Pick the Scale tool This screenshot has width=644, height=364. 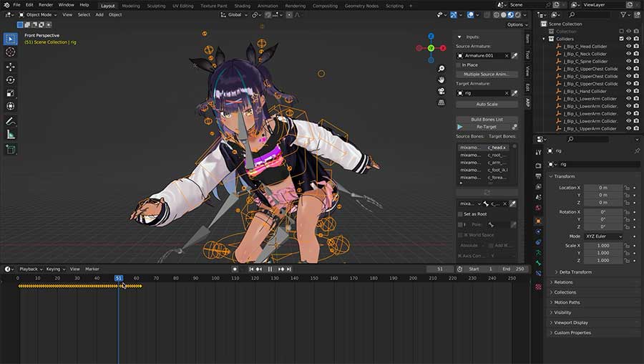[11, 93]
